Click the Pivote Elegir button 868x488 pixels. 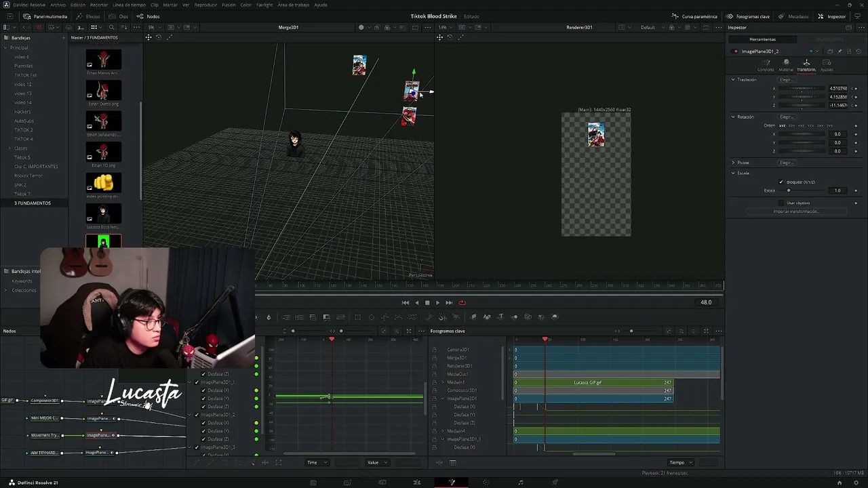coord(787,163)
